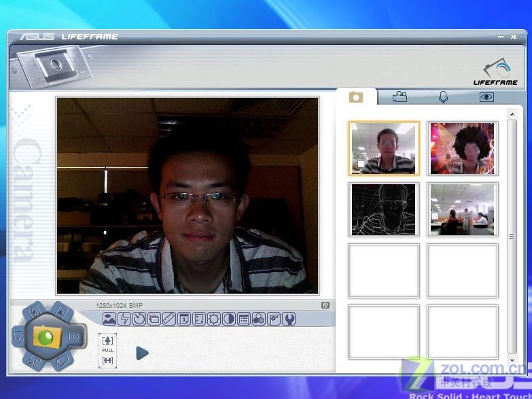Viewport: 532px width, 399px height.
Task: Click the right-pointing play arrow
Action: [x=142, y=353]
